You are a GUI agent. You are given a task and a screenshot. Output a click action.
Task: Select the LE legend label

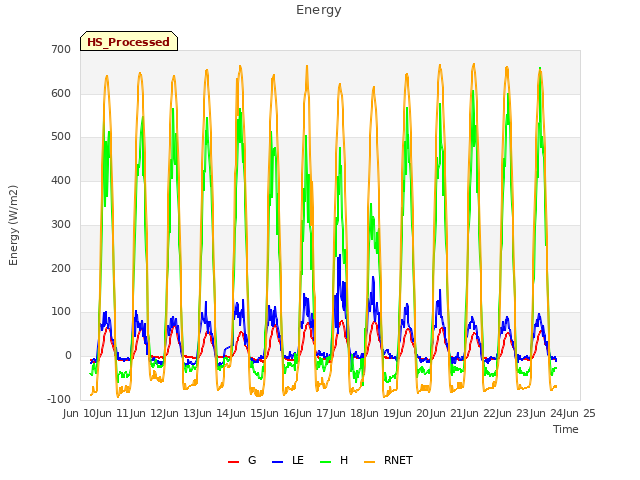[x=298, y=460]
